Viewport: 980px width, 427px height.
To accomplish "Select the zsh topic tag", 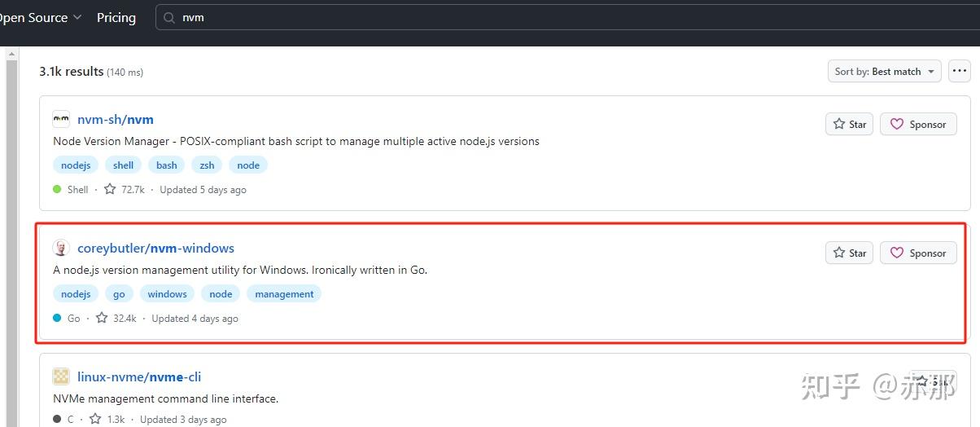I will click(208, 165).
